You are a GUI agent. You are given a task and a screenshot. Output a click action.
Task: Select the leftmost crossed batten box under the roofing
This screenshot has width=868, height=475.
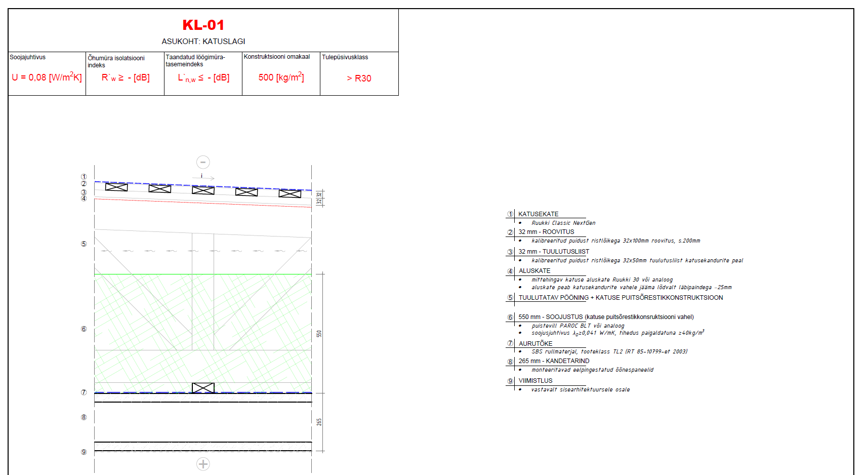[116, 187]
